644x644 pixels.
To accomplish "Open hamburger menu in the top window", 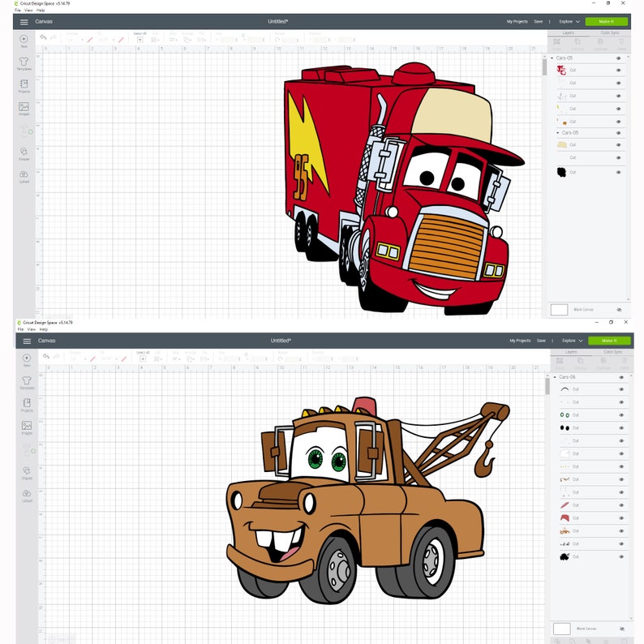I will click(x=24, y=22).
